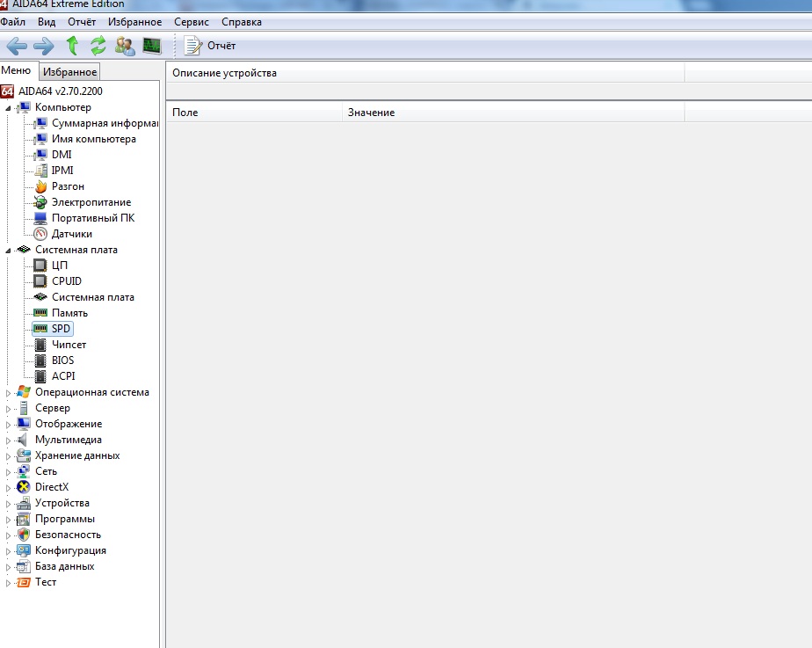Expand the Сервер tree node

click(8, 409)
